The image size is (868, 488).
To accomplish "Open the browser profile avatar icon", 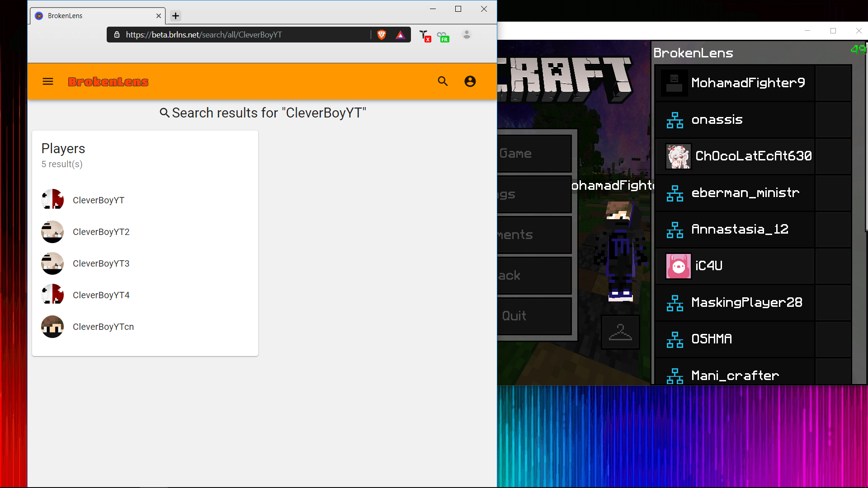I will (467, 35).
